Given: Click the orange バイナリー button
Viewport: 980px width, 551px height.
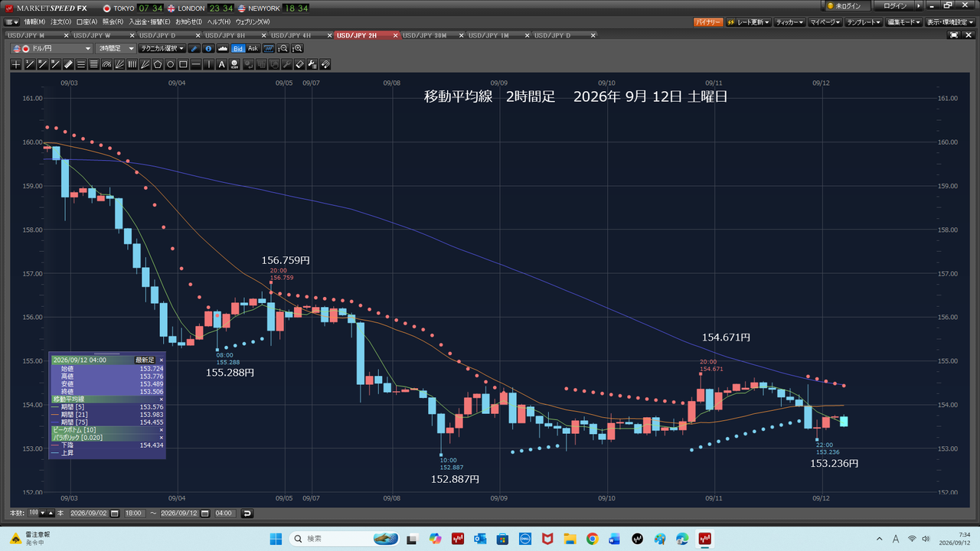Looking at the screenshot, I should pyautogui.click(x=707, y=23).
